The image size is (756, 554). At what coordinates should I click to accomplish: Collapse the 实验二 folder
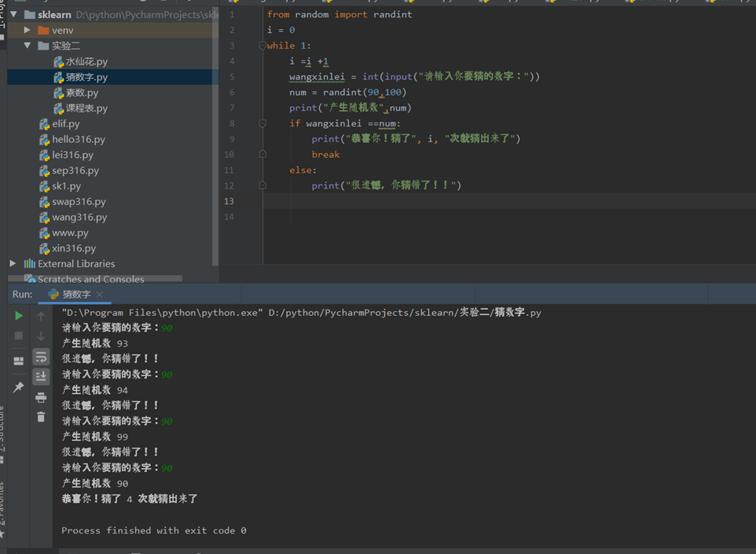tap(28, 46)
